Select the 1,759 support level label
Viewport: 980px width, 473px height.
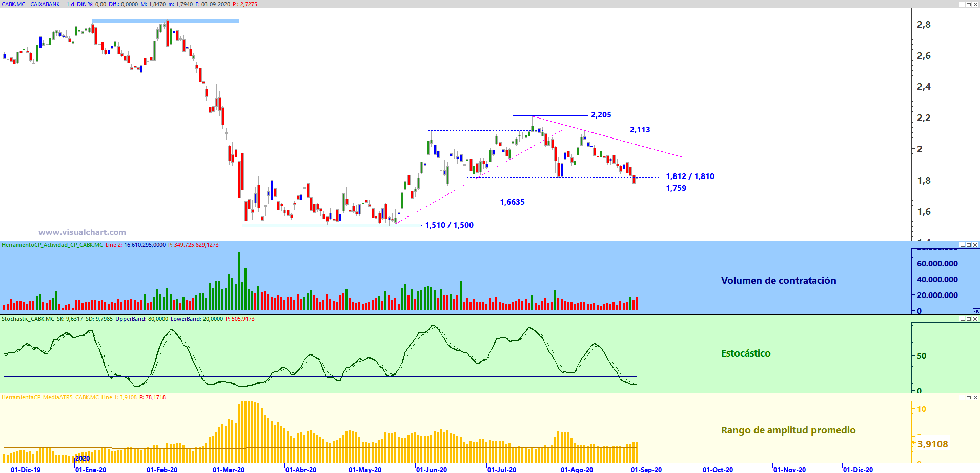676,188
